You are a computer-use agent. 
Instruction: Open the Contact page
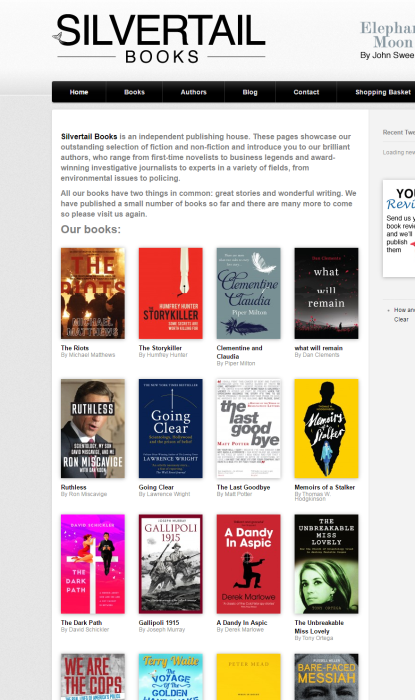pos(306,92)
